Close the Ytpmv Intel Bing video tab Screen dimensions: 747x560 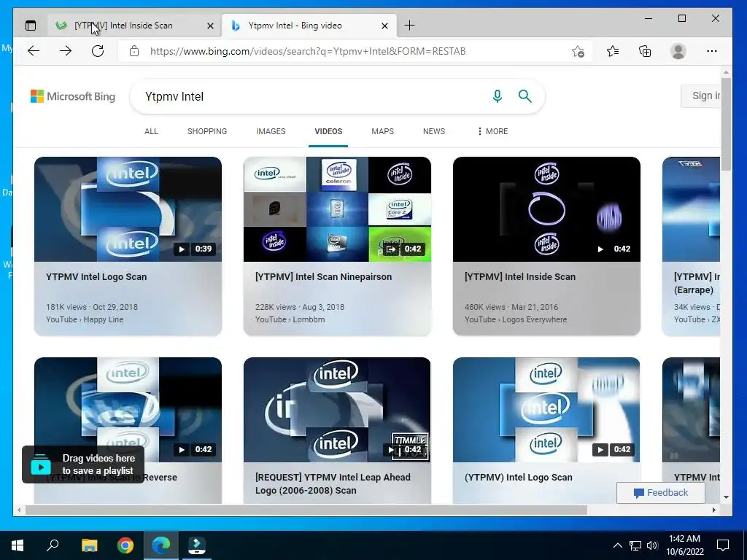pos(385,26)
